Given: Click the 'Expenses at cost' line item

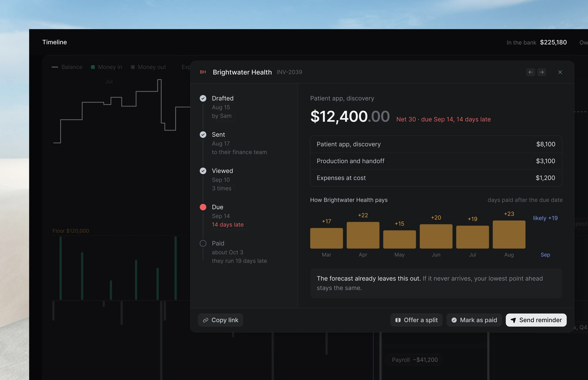Looking at the screenshot, I should click(436, 178).
